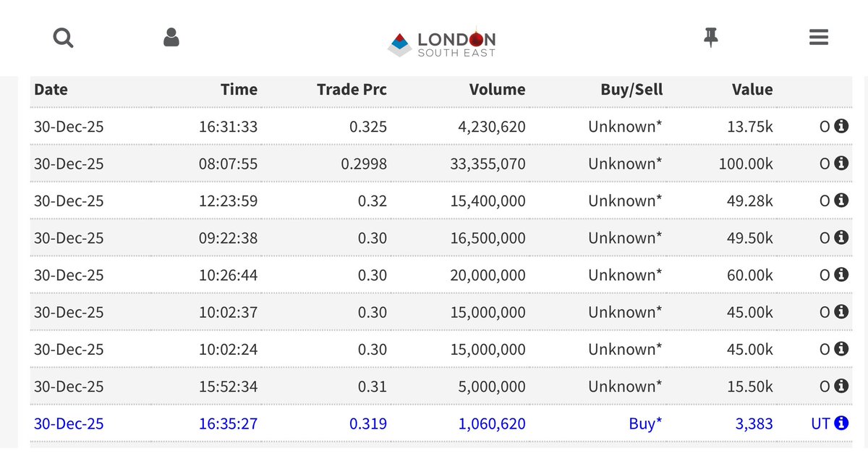Select the 100.00k value cell
Screen dimensions: 868x454
tap(746, 164)
